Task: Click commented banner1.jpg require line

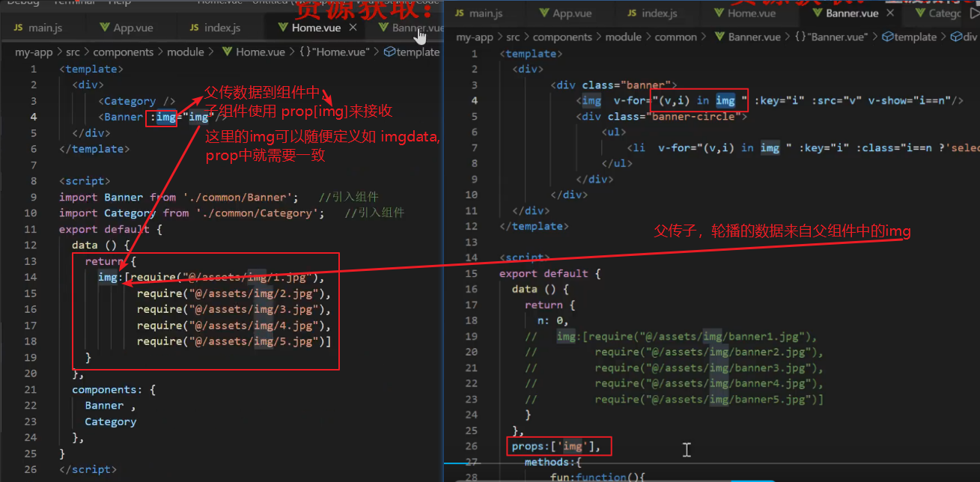Action: [x=672, y=336]
